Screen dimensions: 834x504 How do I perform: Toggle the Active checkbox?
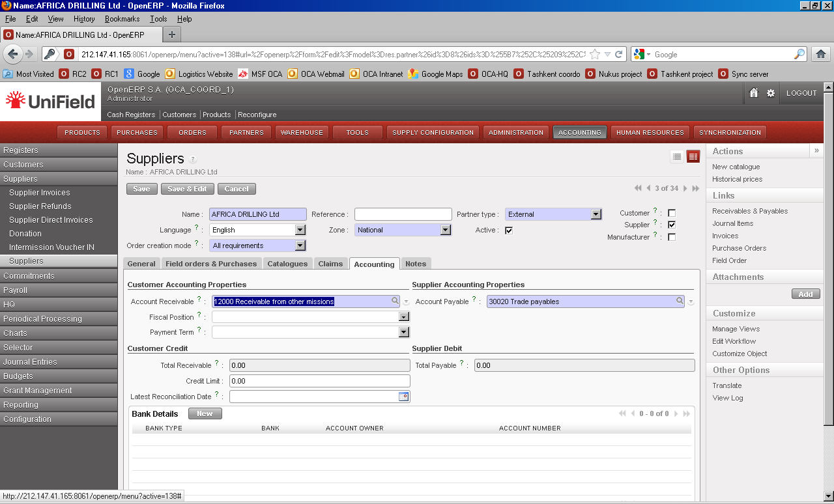click(509, 231)
